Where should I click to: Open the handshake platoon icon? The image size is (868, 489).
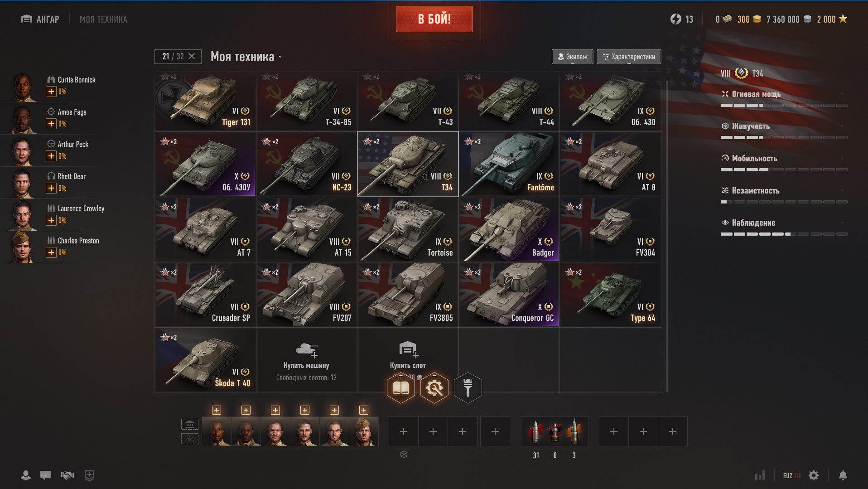point(68,475)
